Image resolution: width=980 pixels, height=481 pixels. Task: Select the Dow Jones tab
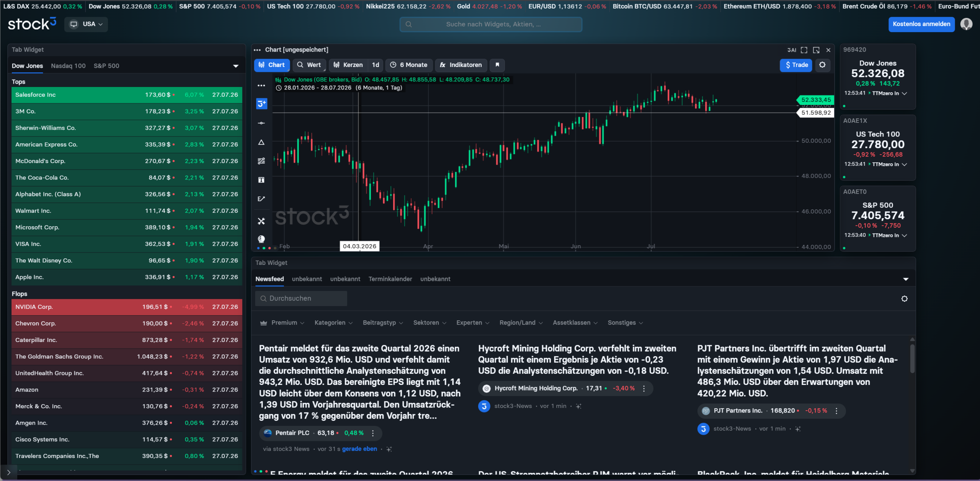click(27, 66)
